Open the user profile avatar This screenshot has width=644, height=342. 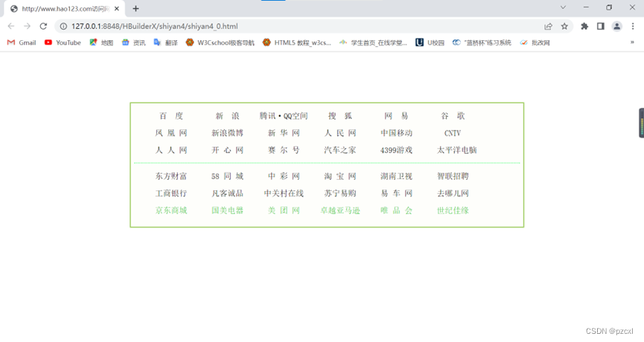[616, 26]
